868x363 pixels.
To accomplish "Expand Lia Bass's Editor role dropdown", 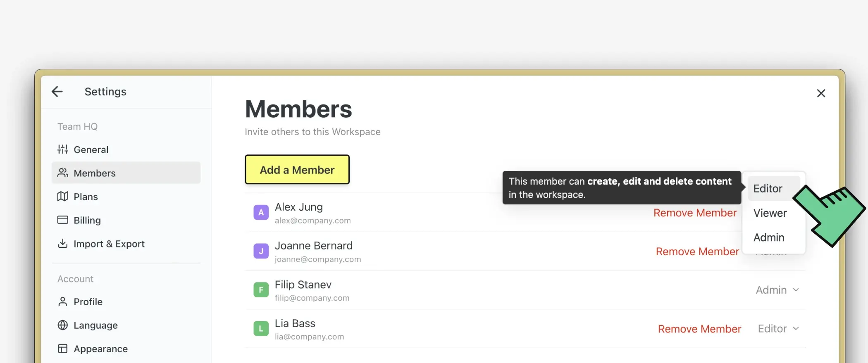I will point(778,329).
